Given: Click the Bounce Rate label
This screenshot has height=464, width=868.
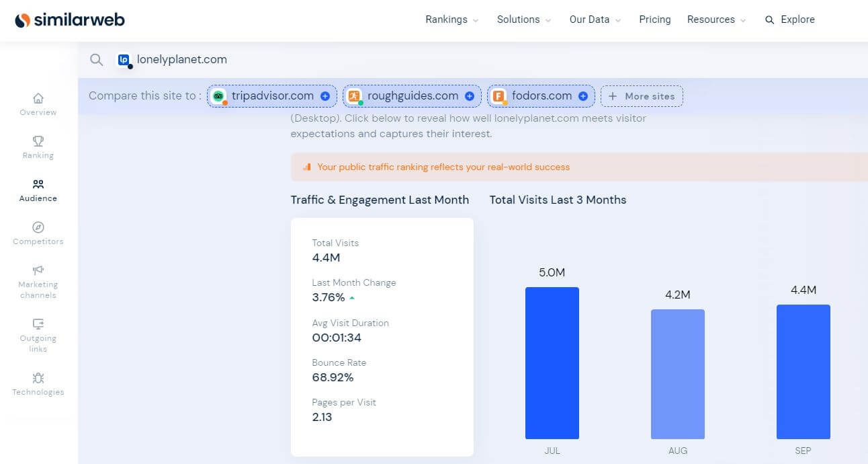Looking at the screenshot, I should [339, 362].
